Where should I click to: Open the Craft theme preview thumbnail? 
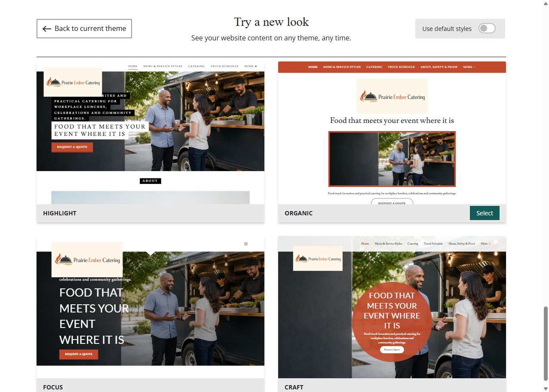click(392, 307)
